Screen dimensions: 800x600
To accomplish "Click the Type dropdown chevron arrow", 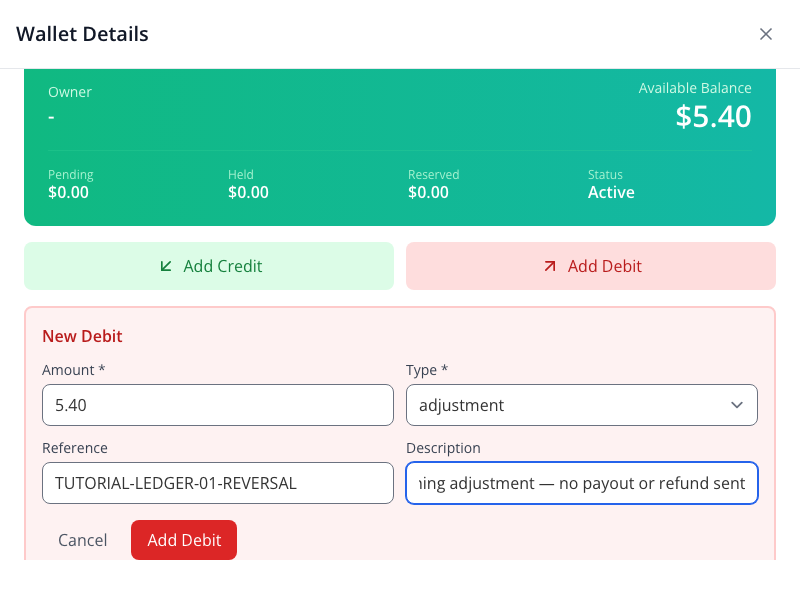I will click(737, 405).
